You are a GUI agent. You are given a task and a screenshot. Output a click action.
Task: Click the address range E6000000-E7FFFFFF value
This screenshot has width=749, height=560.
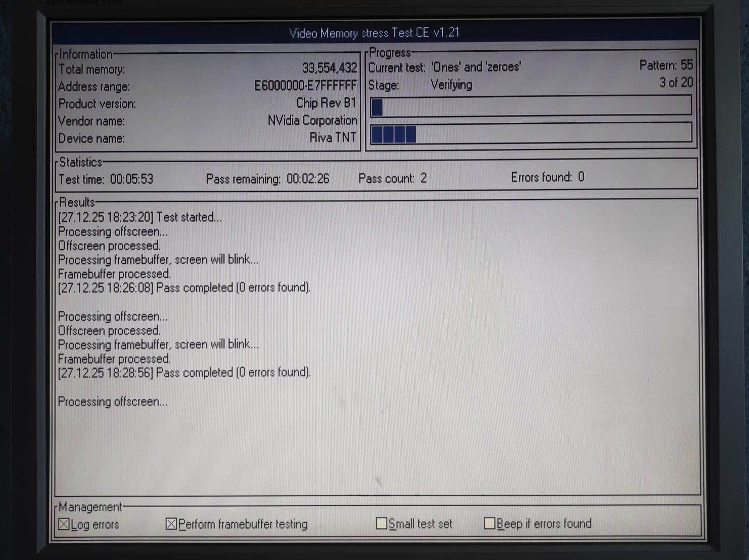coord(305,85)
